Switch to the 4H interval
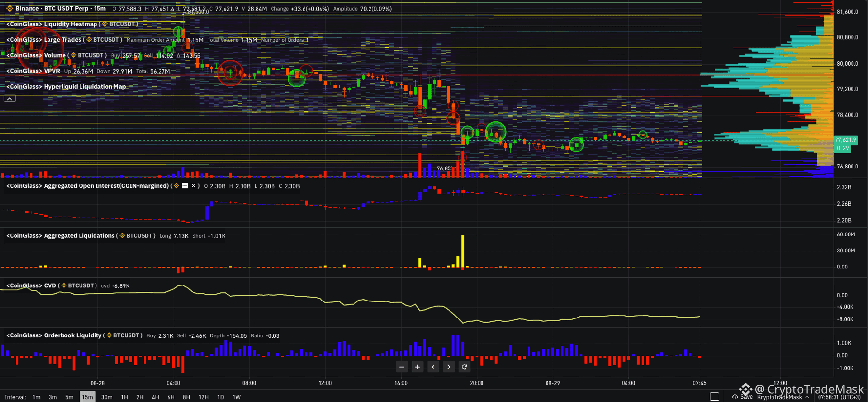The width and height of the screenshot is (868, 402). [x=155, y=397]
